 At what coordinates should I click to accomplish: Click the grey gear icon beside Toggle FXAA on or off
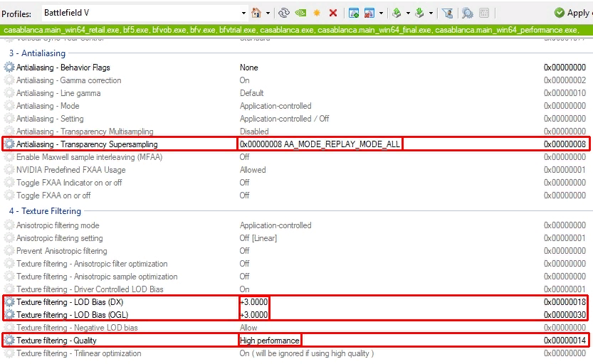click(x=9, y=196)
